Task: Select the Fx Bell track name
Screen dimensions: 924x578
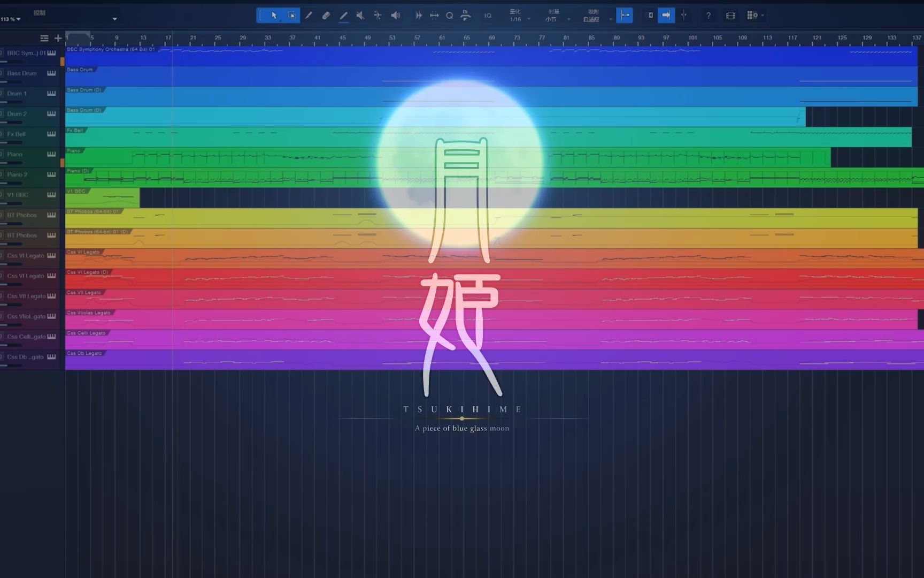Action: (16, 134)
